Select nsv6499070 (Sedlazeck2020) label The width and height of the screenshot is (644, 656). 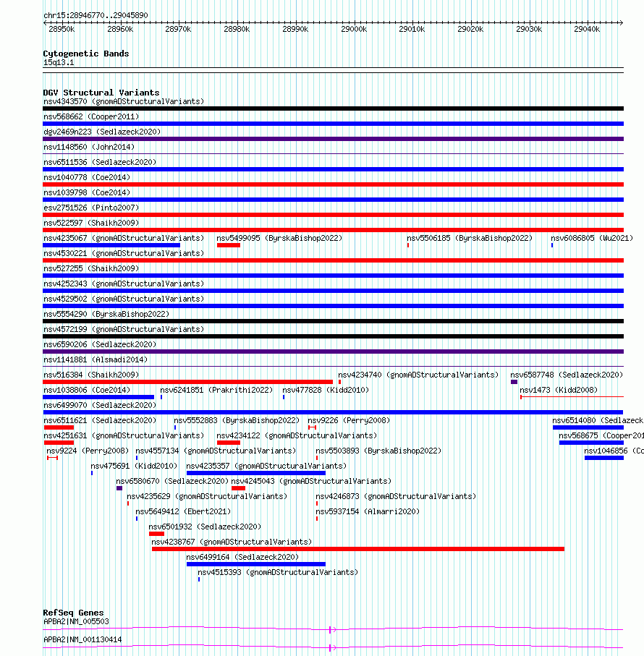(100, 406)
